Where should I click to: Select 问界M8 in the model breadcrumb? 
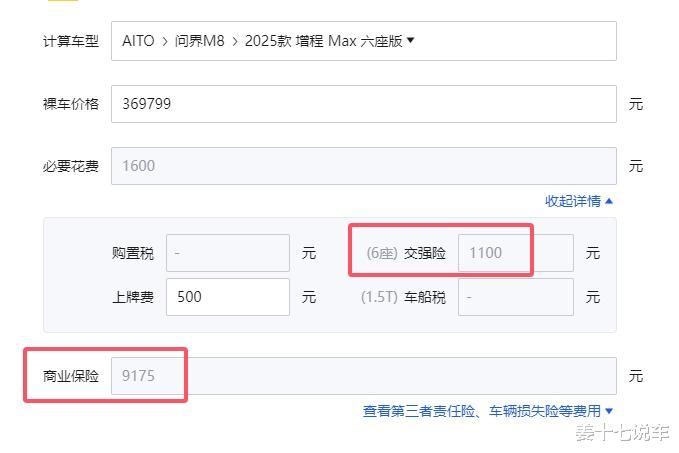[x=200, y=41]
